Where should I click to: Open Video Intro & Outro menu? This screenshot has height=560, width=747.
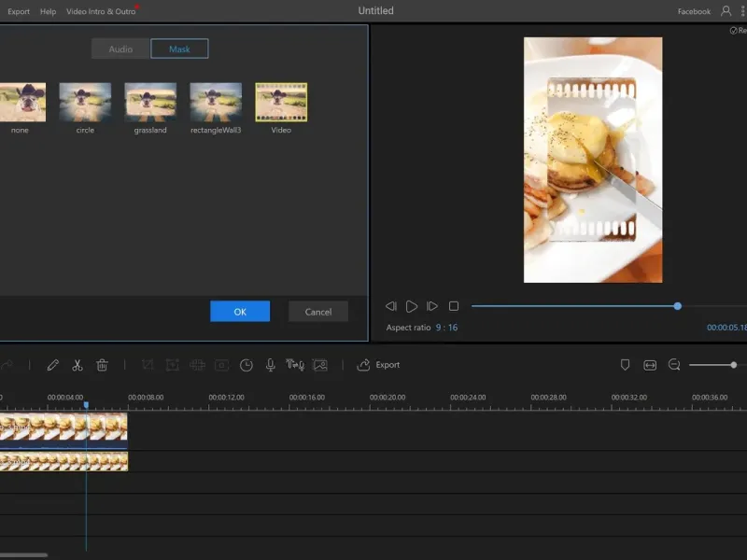pyautogui.click(x=101, y=11)
